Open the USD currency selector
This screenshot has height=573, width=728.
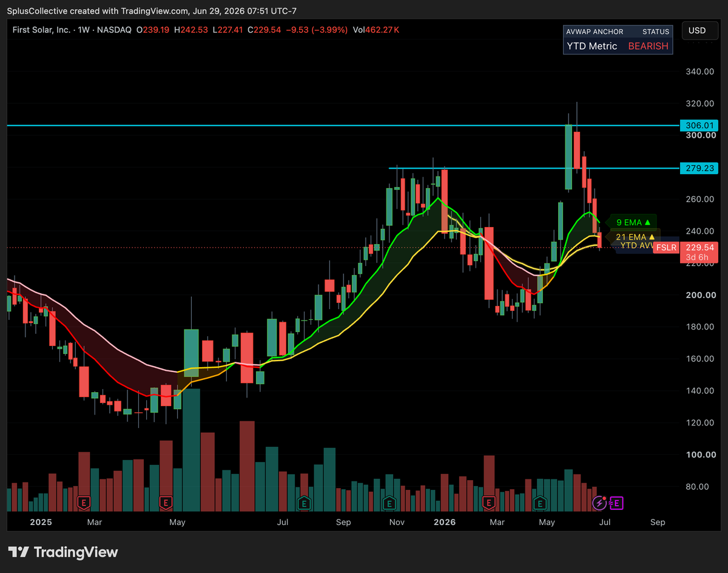click(696, 30)
